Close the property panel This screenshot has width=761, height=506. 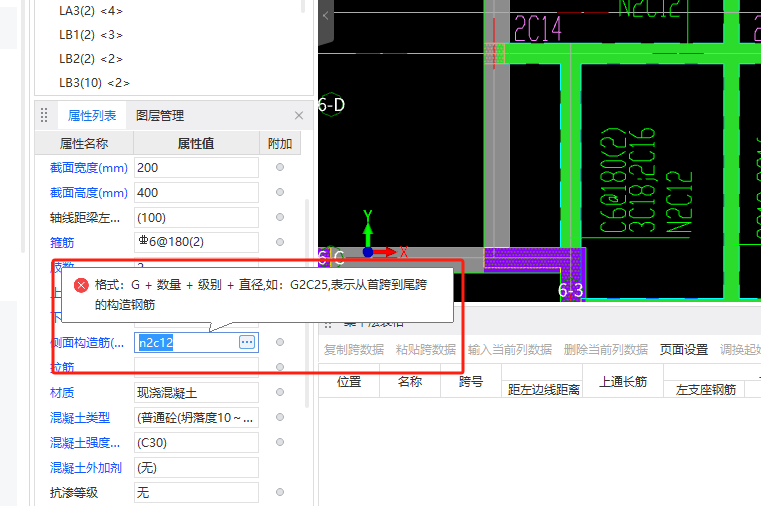(x=299, y=115)
